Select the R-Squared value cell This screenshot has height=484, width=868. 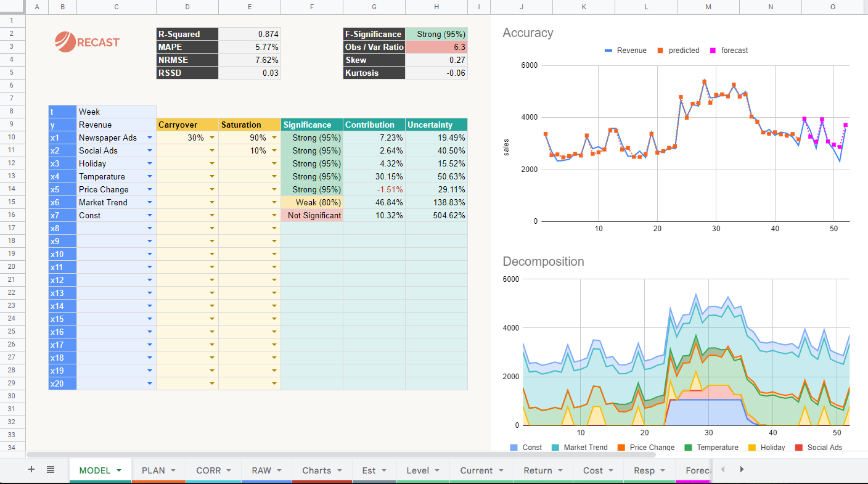[250, 35]
